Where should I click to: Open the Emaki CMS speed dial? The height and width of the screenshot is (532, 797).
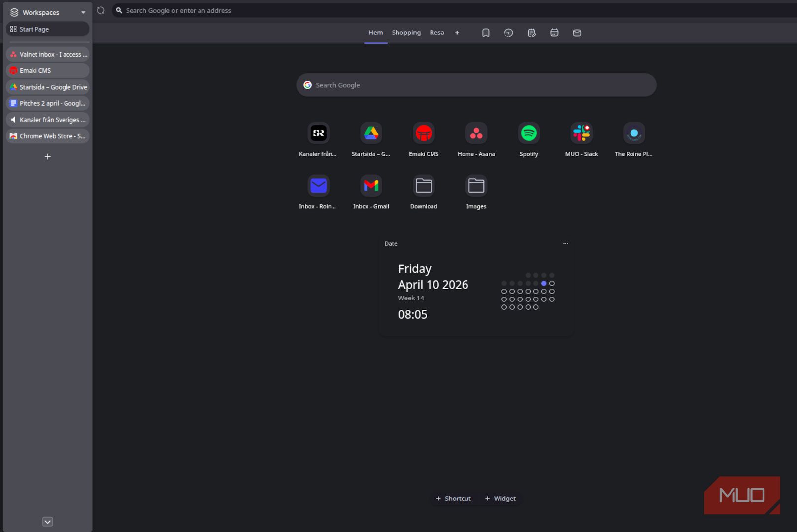(424, 133)
